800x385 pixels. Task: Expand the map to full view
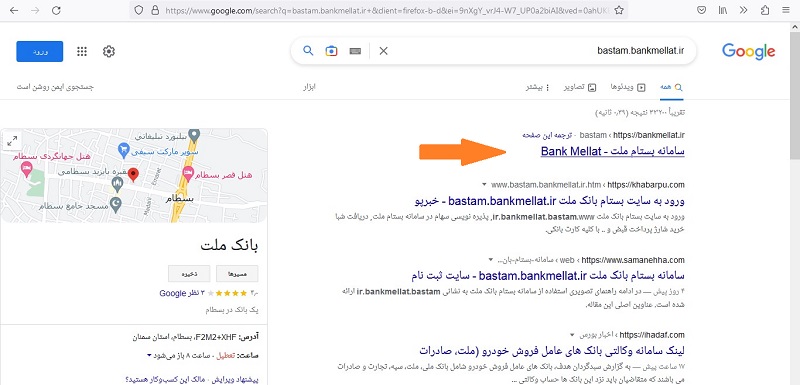click(x=12, y=141)
